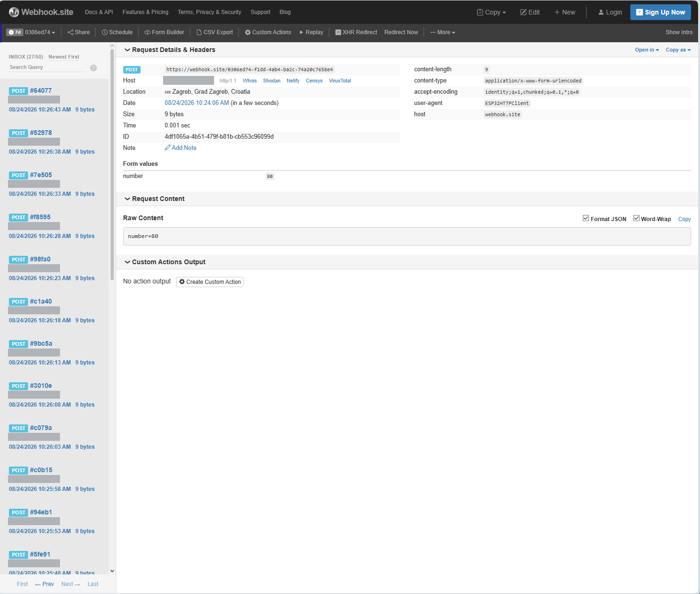Image resolution: width=700 pixels, height=594 pixels.
Task: Collapse the Request Content section
Action: [154, 199]
